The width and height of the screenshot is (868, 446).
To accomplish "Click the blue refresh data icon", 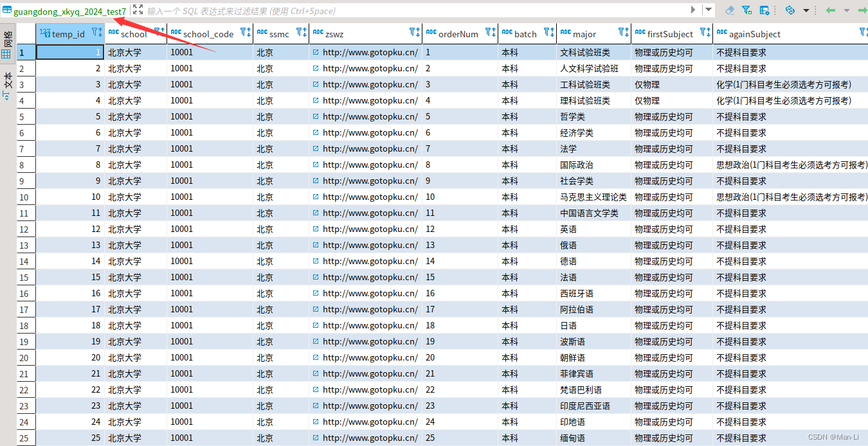I will click(790, 10).
